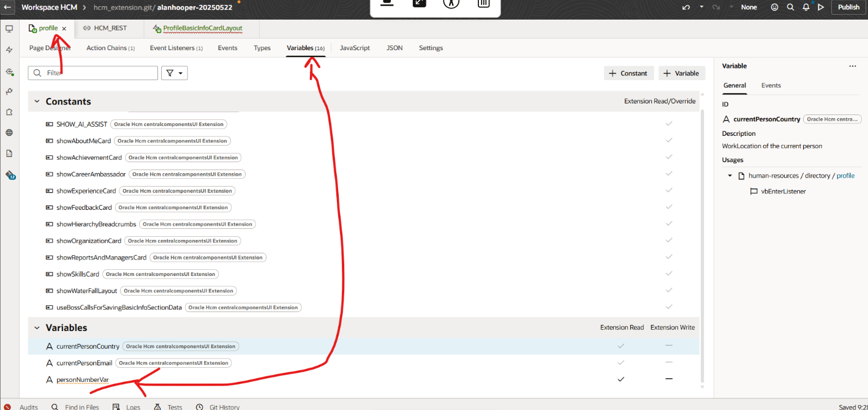Open the Events tab in the Variable panel
The height and width of the screenshot is (410, 868).
(x=771, y=86)
